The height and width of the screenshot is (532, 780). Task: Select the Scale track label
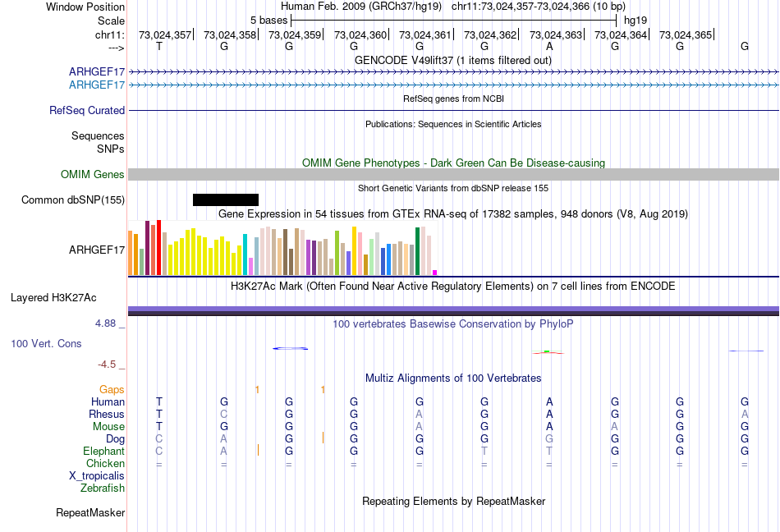111,21
